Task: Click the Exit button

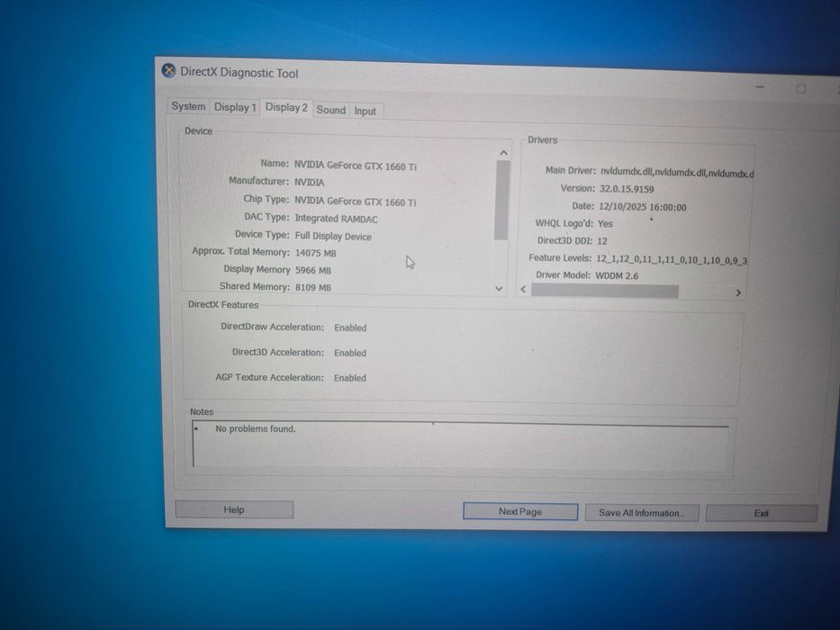Action: point(762,513)
